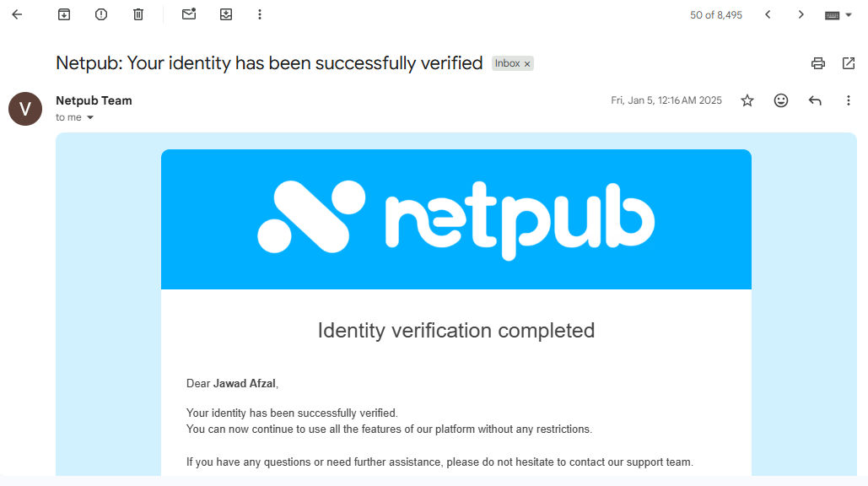Screen dimensions: 868x486
Task: Go to the older email arrow
Action: [801, 14]
